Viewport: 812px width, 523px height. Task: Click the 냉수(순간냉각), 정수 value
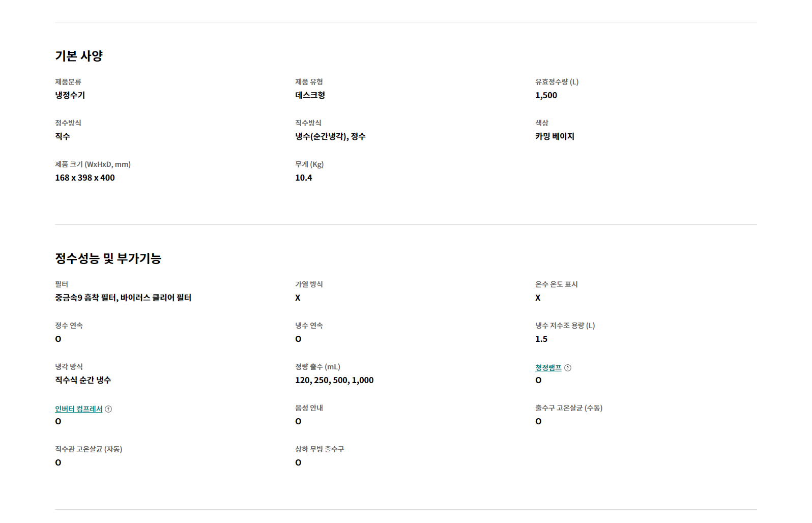(330, 136)
